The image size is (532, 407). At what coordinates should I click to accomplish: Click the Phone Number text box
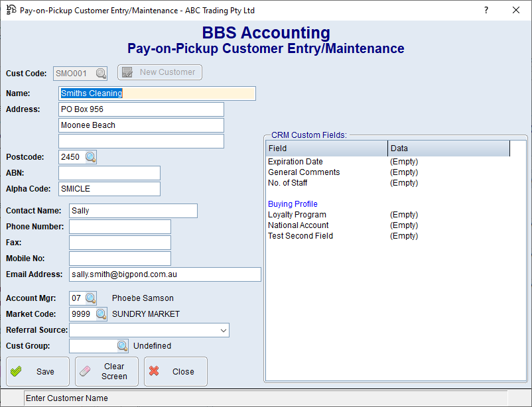tap(120, 227)
